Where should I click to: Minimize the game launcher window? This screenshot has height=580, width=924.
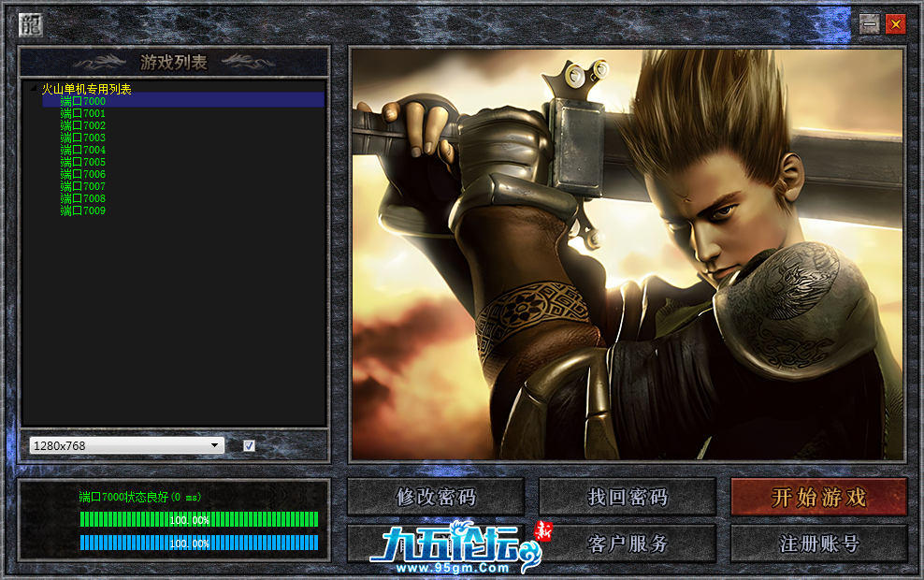tap(870, 25)
